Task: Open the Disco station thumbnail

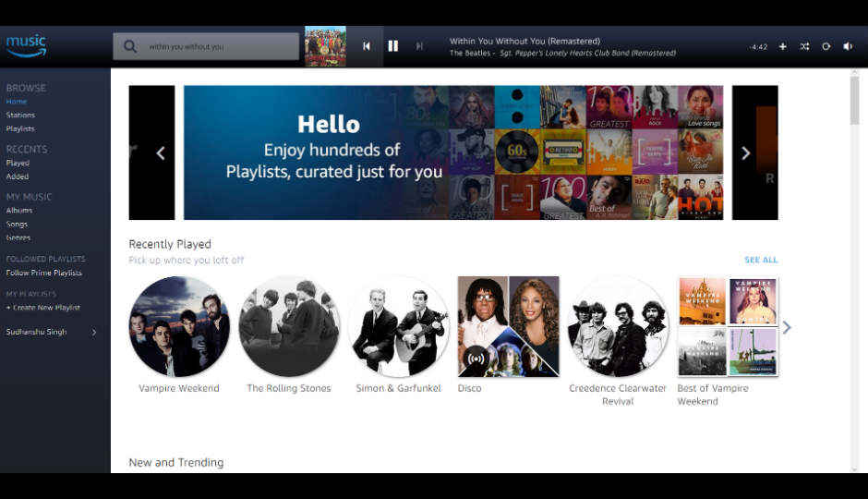Action: (x=508, y=327)
